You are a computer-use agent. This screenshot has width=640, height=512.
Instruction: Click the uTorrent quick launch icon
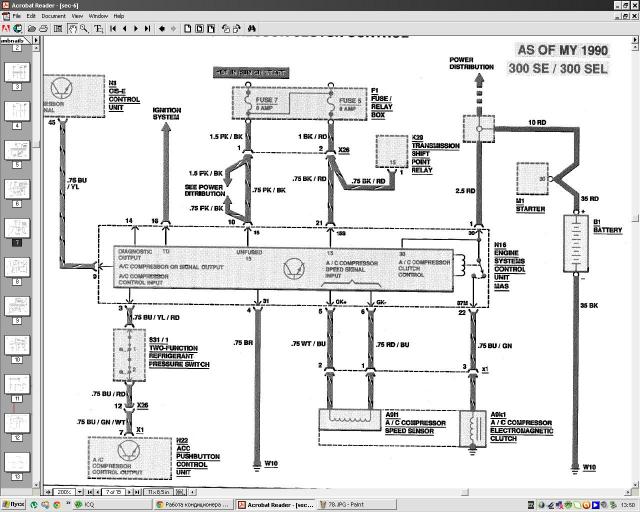[x=34, y=505]
